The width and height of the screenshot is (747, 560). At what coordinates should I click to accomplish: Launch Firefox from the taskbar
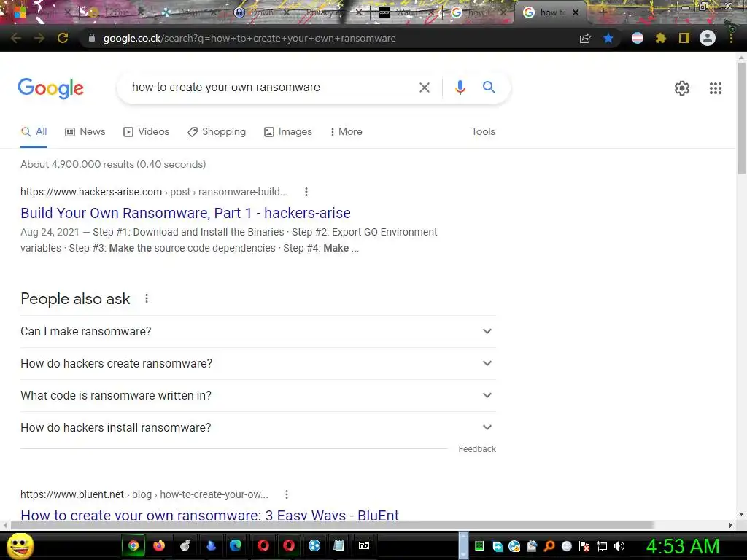pos(158,545)
